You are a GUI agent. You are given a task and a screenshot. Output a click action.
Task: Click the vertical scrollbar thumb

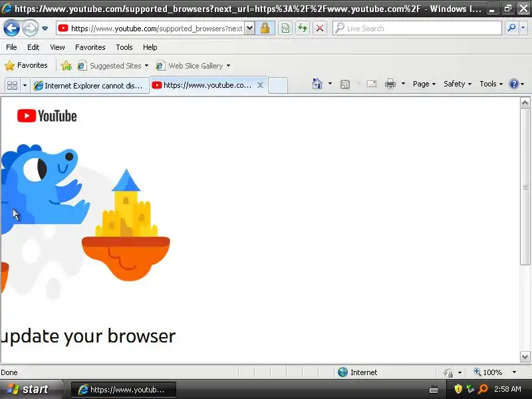(x=525, y=187)
